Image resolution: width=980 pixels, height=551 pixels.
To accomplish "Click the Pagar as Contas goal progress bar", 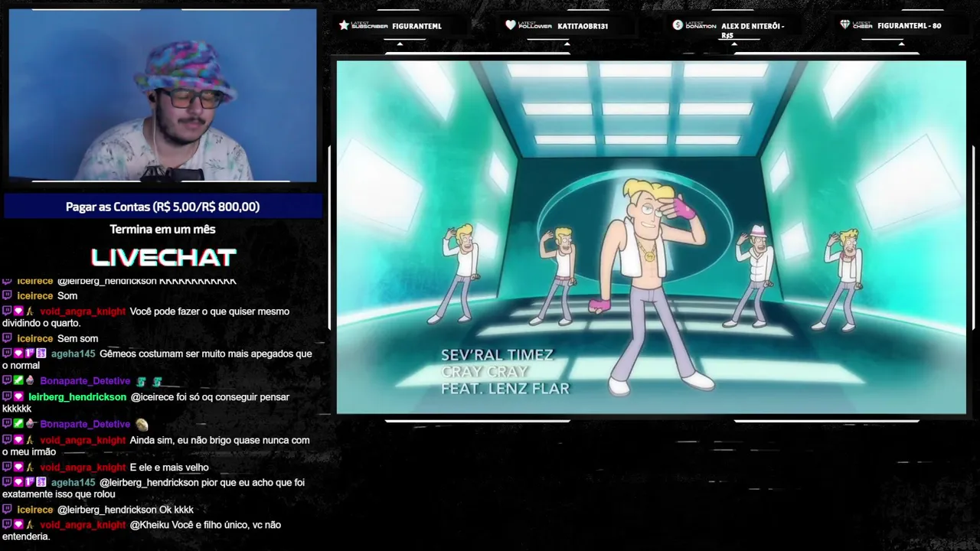I will (x=162, y=207).
